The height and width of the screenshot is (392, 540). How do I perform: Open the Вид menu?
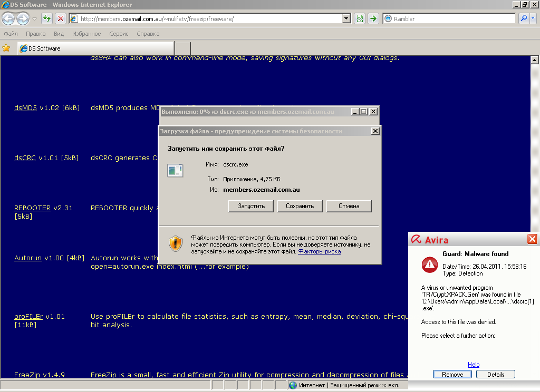59,34
